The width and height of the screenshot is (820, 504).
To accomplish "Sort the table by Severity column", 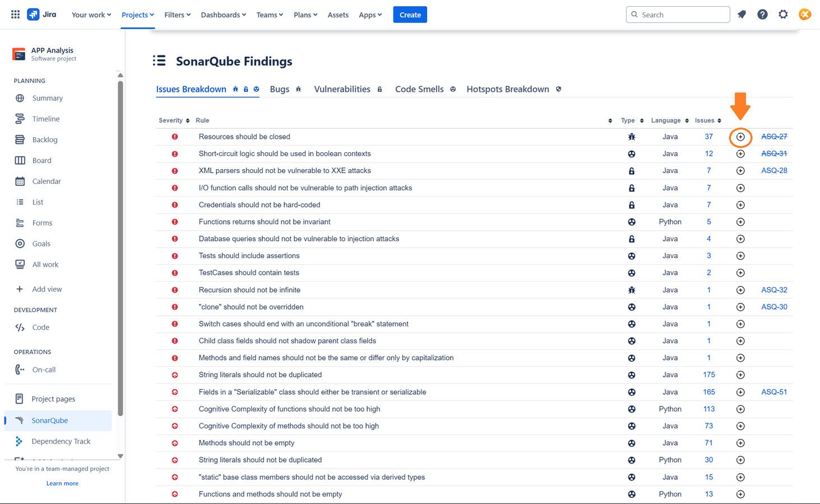I will pos(174,120).
